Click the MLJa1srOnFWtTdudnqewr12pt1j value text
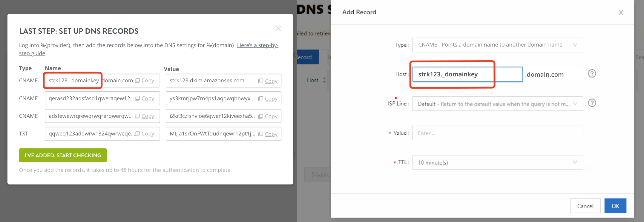The height and width of the screenshot is (222, 644). (x=212, y=134)
